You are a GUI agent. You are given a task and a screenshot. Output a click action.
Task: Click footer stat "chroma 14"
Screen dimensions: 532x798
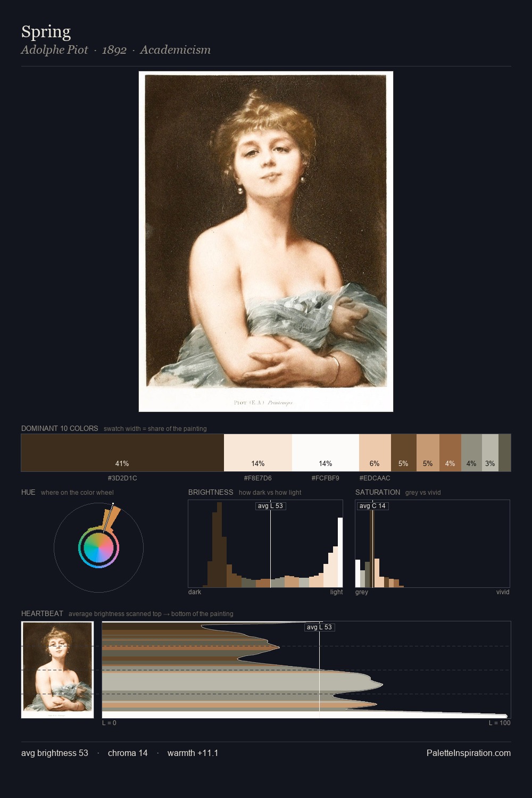point(128,753)
